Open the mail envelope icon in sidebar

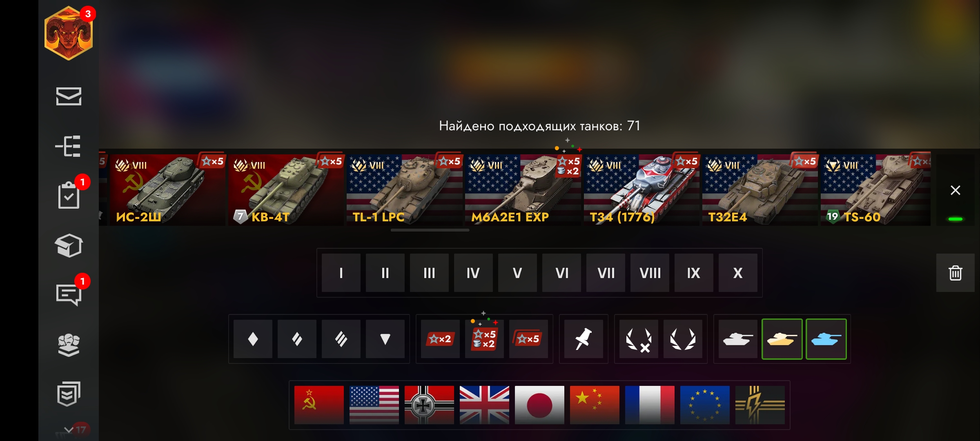69,96
